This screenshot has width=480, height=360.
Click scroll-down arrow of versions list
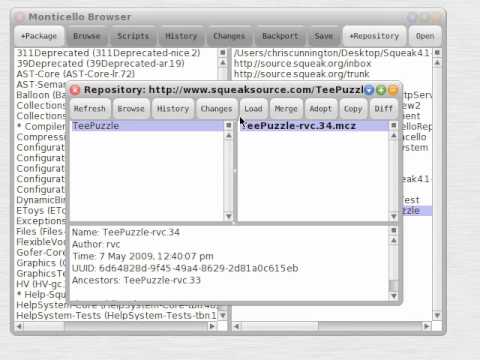pos(394,216)
